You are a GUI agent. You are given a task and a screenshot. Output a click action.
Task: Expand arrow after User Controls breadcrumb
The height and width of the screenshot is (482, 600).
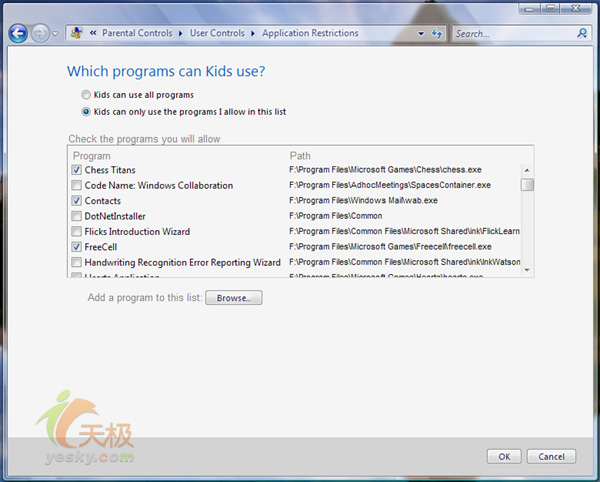tap(253, 34)
